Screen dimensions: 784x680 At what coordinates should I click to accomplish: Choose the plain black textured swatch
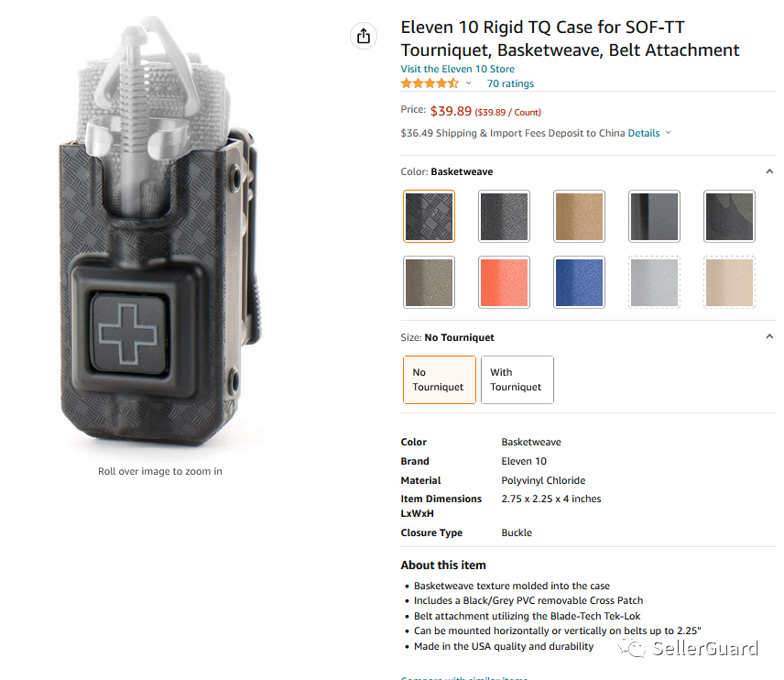(504, 216)
